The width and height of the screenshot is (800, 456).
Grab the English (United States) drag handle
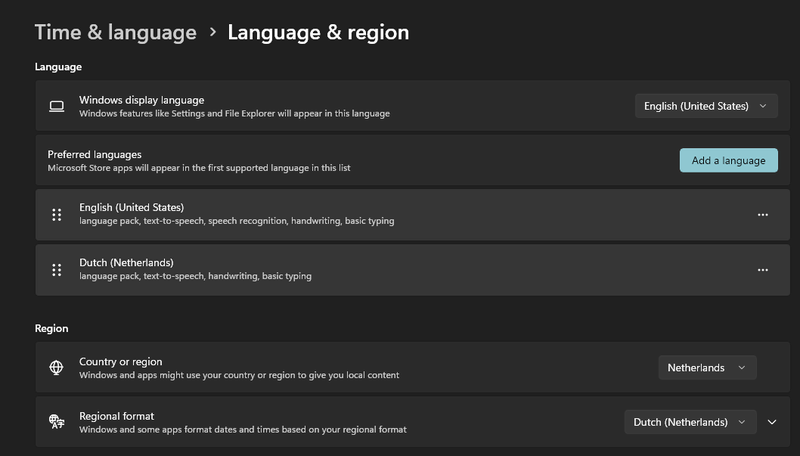click(x=57, y=215)
